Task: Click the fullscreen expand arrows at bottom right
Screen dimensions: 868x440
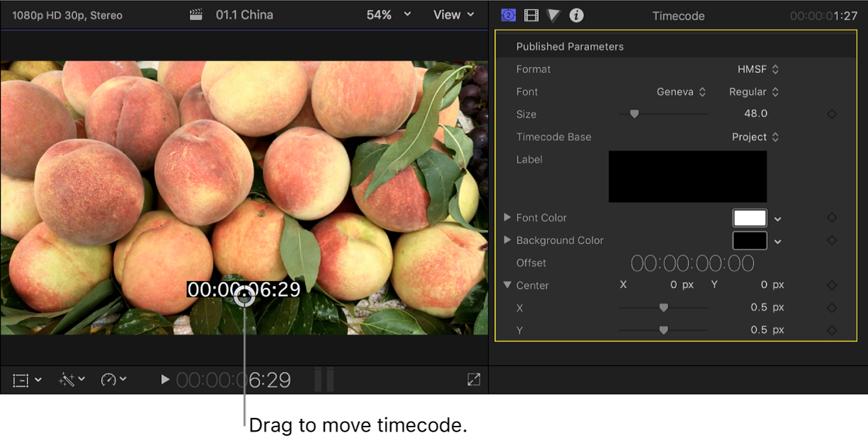Action: click(x=473, y=380)
